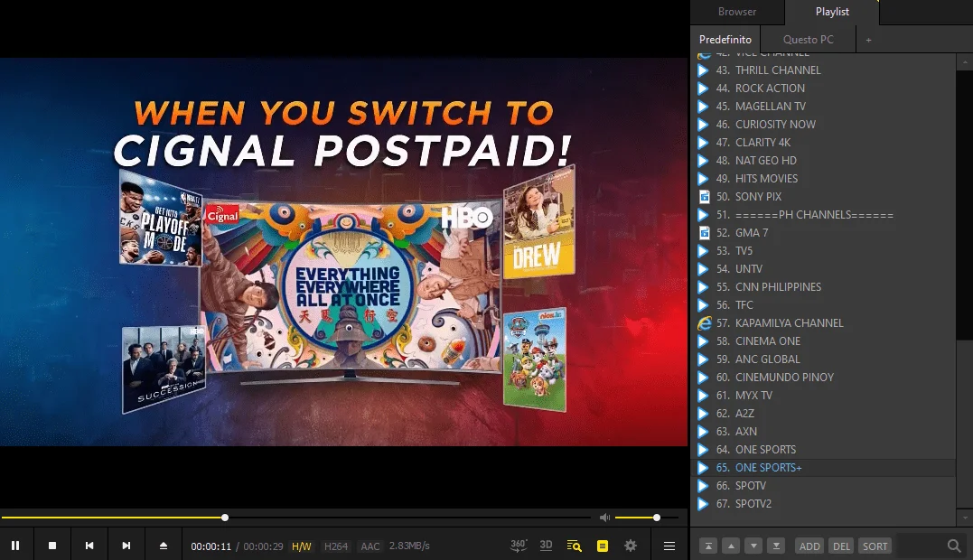Click the playlist scrollbar down arrow

965,518
